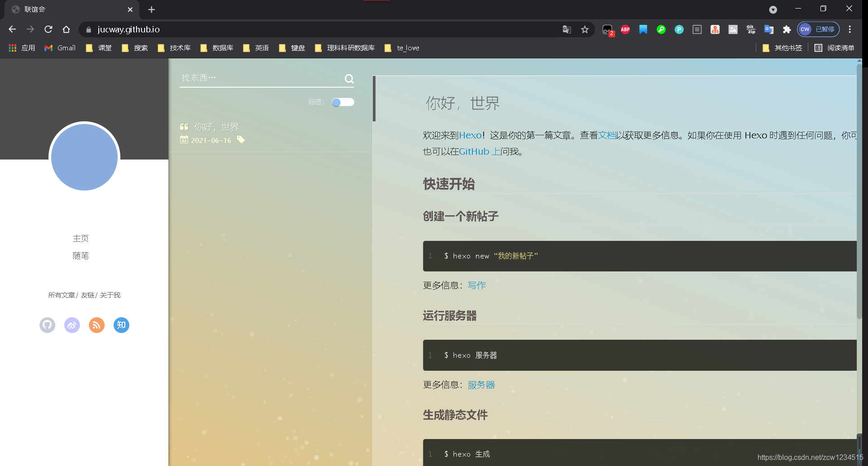
Task: Open the Chrome three-dot menu
Action: 850,29
